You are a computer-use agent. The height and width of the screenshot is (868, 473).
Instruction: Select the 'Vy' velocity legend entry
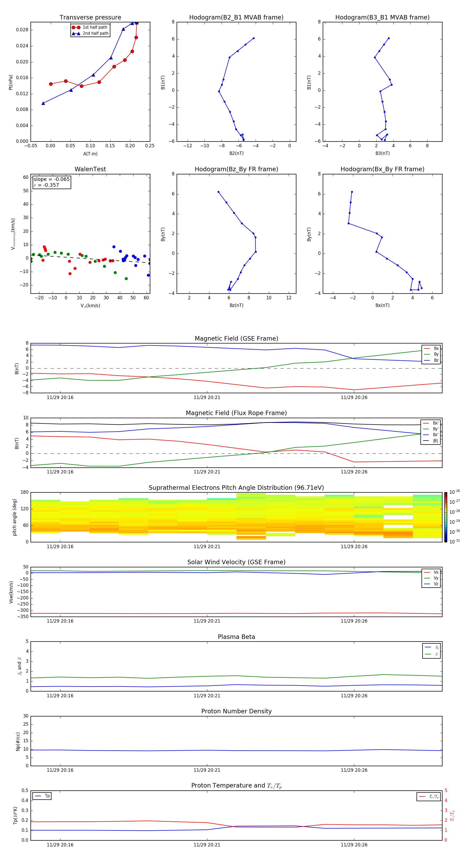(x=431, y=578)
